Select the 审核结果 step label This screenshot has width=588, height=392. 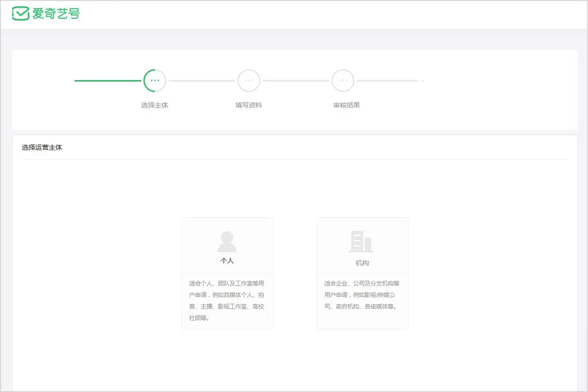pos(346,105)
